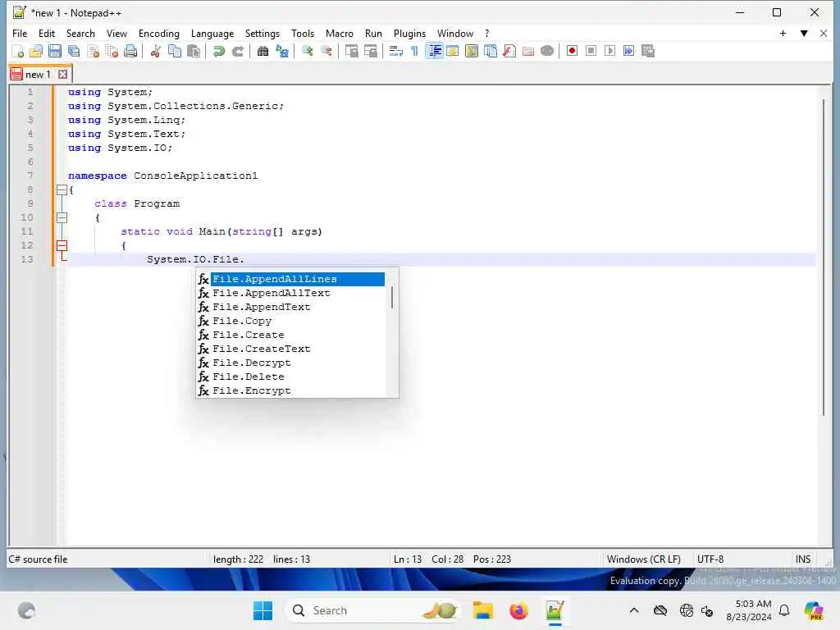This screenshot has width=840, height=630.
Task: Play back the recorded macro icon
Action: point(609,51)
